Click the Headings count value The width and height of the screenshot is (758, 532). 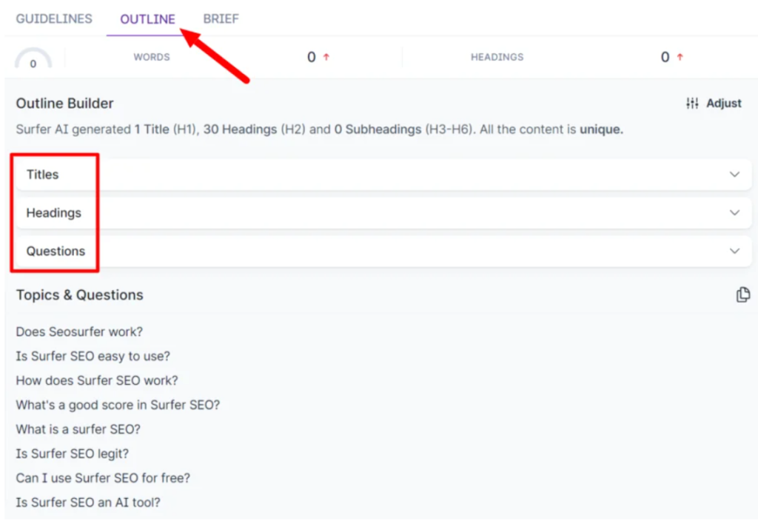coord(665,57)
